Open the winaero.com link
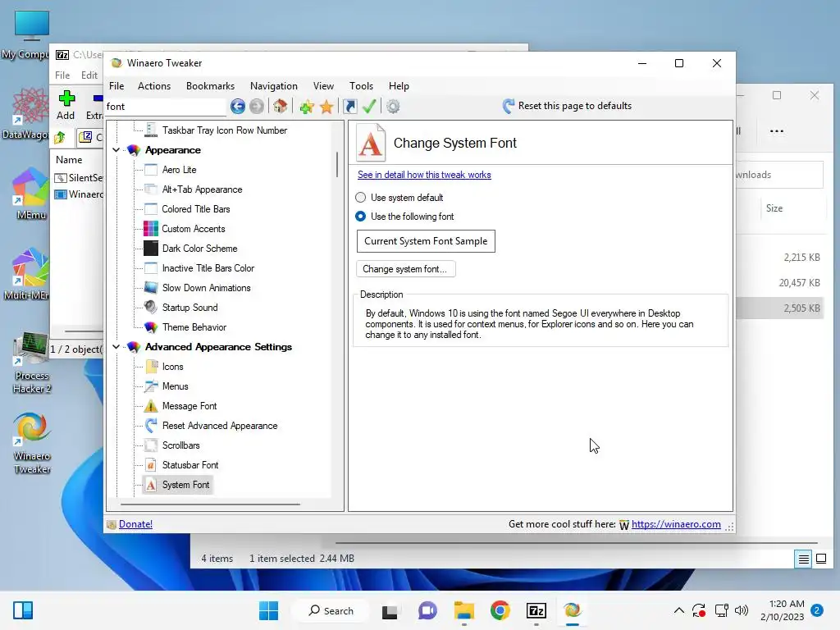The height and width of the screenshot is (630, 840). [x=676, y=524]
